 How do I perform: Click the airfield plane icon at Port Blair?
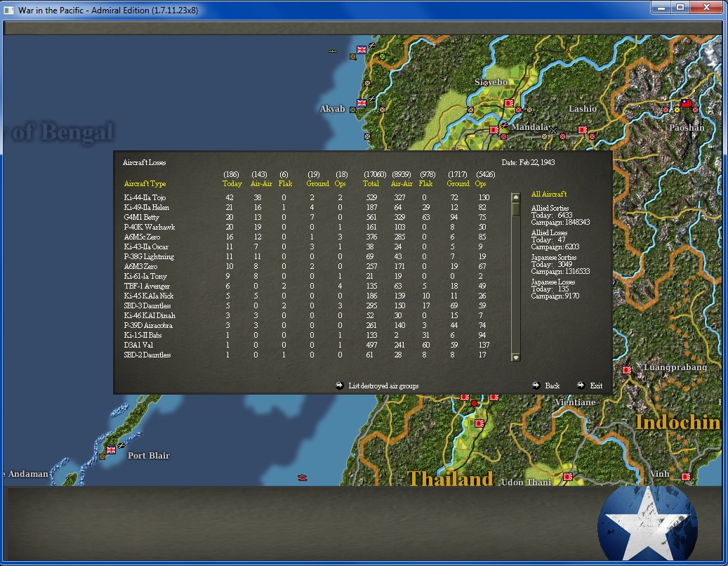click(121, 445)
